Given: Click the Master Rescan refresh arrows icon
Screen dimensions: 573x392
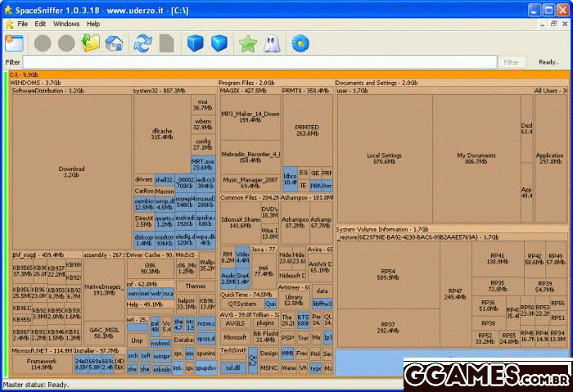Looking at the screenshot, I should [143, 43].
